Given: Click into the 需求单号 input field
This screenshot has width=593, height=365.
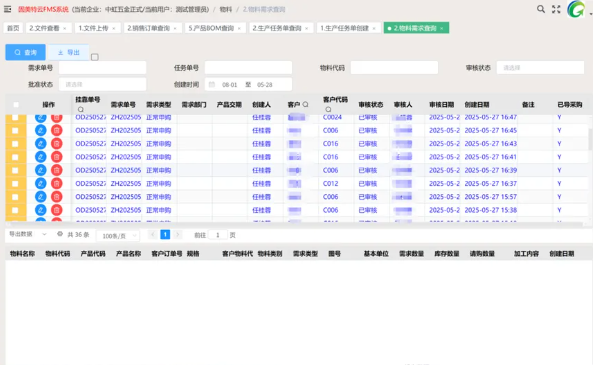Looking at the screenshot, I should [102, 68].
